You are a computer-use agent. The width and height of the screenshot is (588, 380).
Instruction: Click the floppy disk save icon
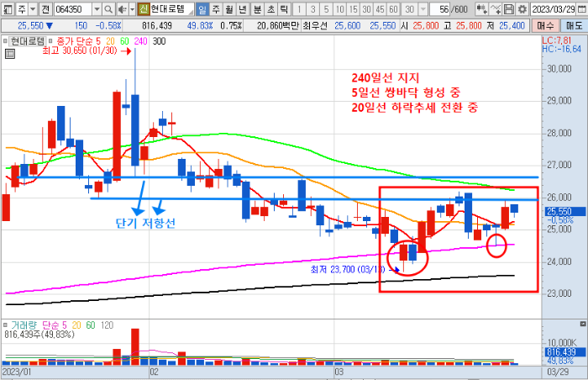508,9
